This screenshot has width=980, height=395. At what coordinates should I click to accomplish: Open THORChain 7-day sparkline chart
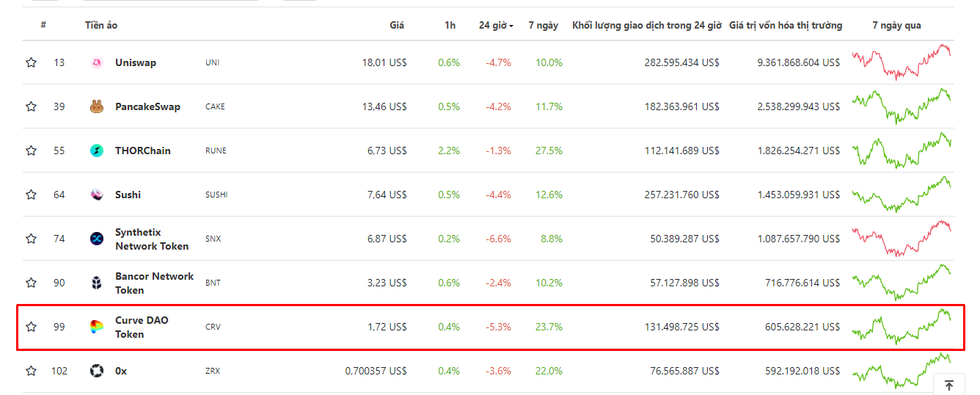pyautogui.click(x=902, y=151)
